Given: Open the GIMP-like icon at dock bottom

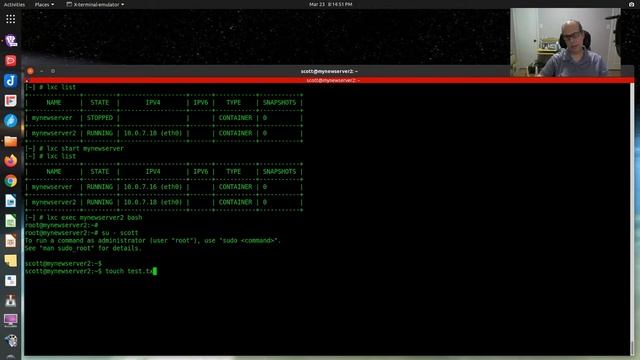Looking at the screenshot, I should click(11, 340).
